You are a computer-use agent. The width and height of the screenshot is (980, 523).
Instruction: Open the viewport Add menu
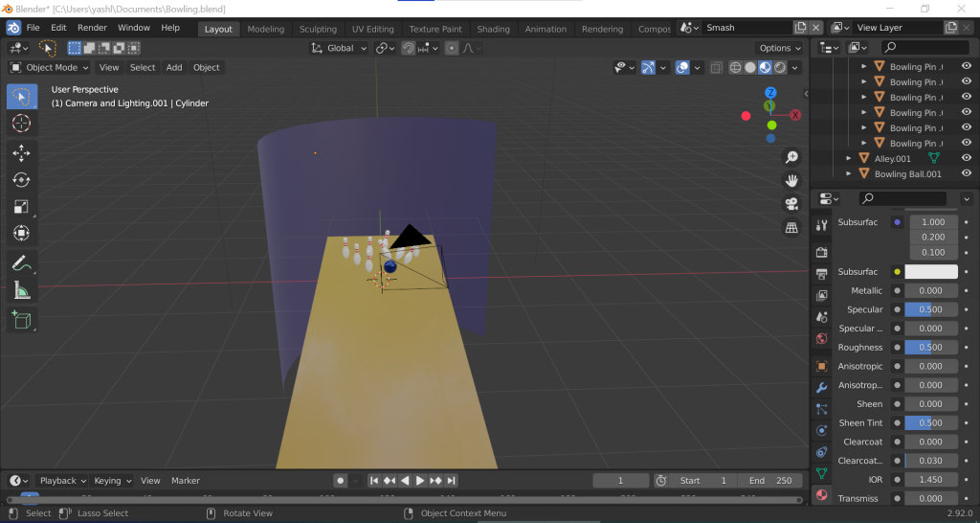pyautogui.click(x=174, y=68)
